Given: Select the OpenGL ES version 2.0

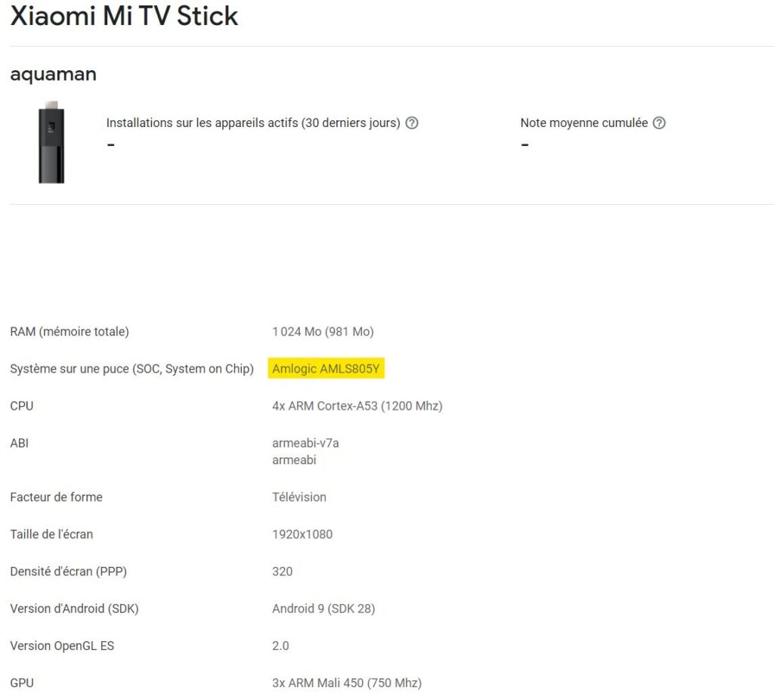Looking at the screenshot, I should point(280,646).
